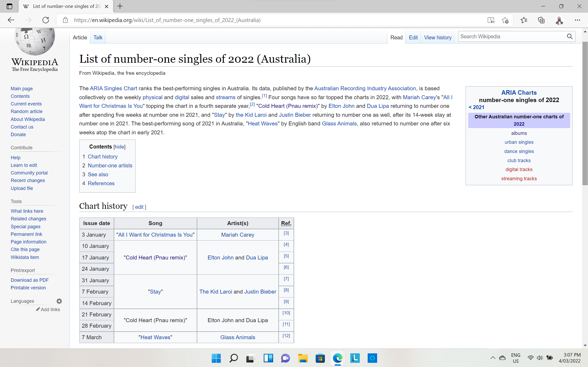Open urban singles chart link
The image size is (588, 367).
point(519,142)
